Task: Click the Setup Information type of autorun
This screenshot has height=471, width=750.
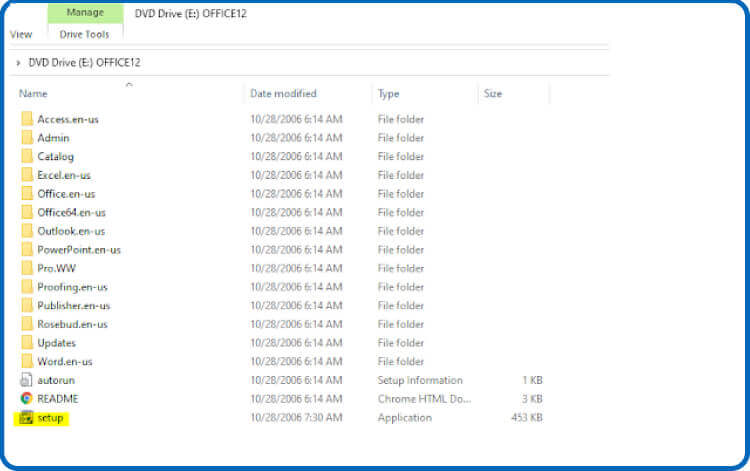Action: pyautogui.click(x=420, y=380)
